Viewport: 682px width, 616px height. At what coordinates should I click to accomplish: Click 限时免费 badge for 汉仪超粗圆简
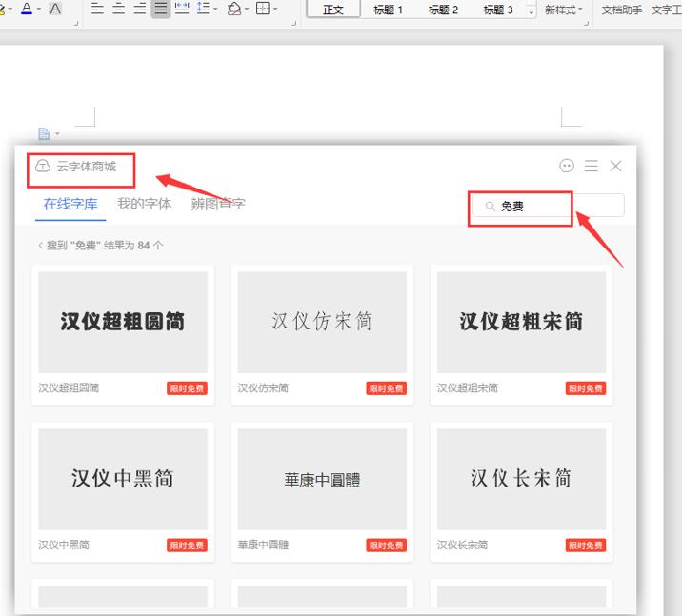coord(187,388)
